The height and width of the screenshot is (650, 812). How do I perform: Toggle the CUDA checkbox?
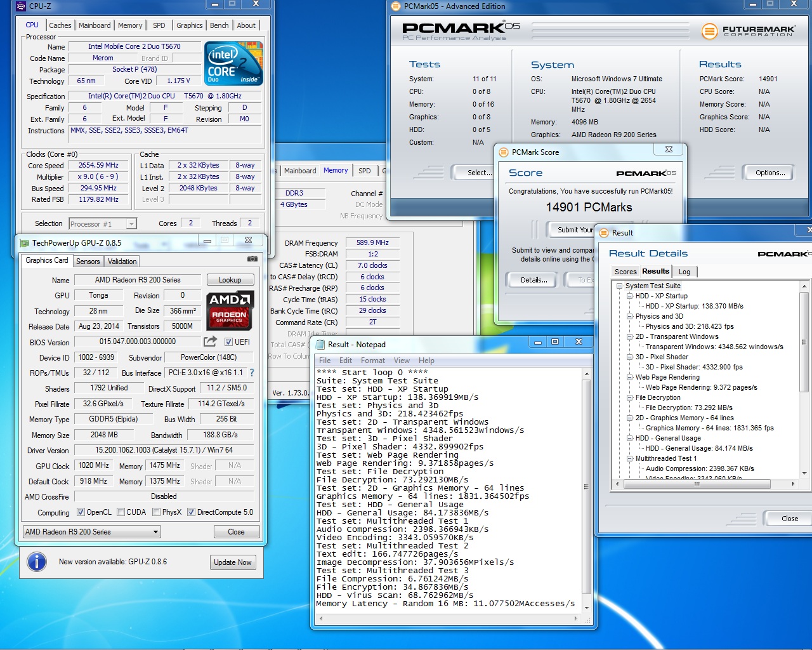121,512
